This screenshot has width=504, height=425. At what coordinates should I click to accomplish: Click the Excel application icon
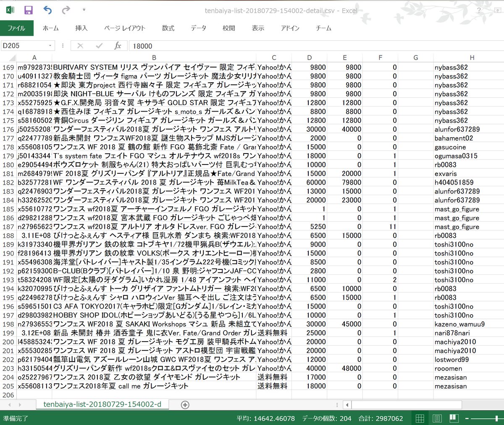coord(10,10)
